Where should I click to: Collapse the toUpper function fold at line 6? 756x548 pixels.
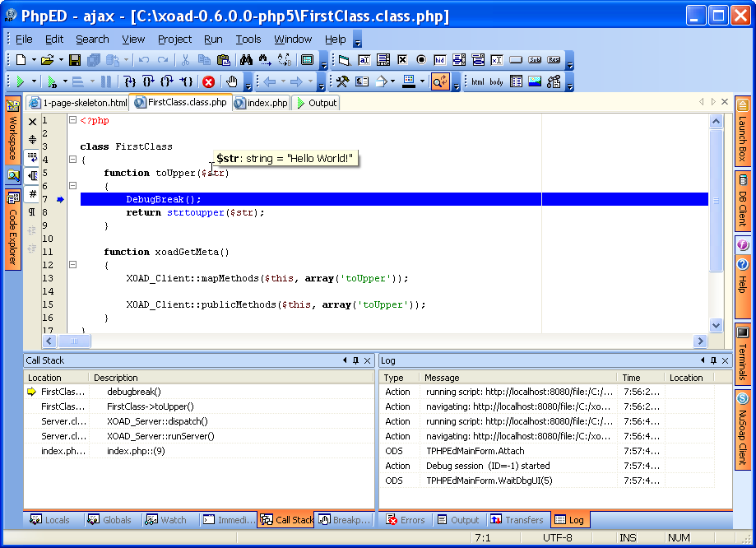[x=73, y=185]
